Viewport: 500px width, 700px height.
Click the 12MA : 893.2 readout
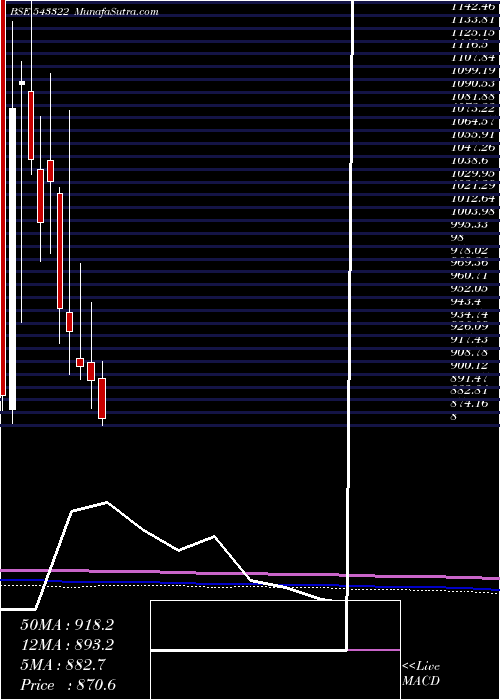click(67, 645)
